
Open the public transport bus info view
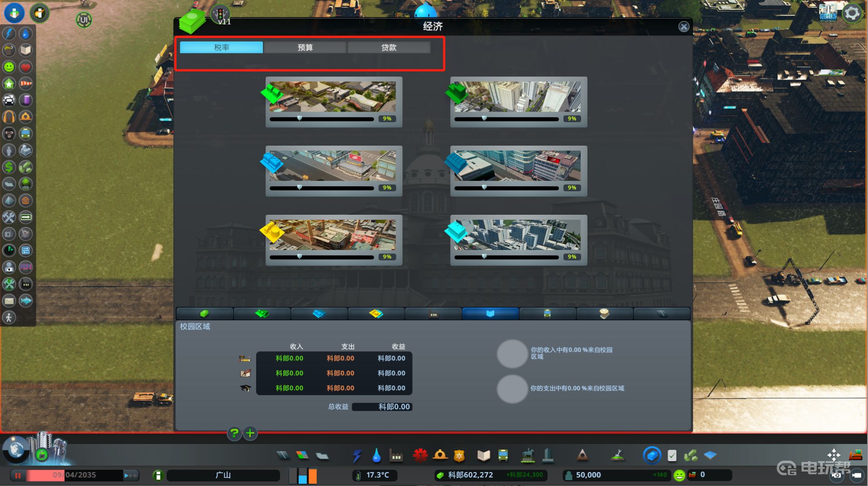[26, 134]
